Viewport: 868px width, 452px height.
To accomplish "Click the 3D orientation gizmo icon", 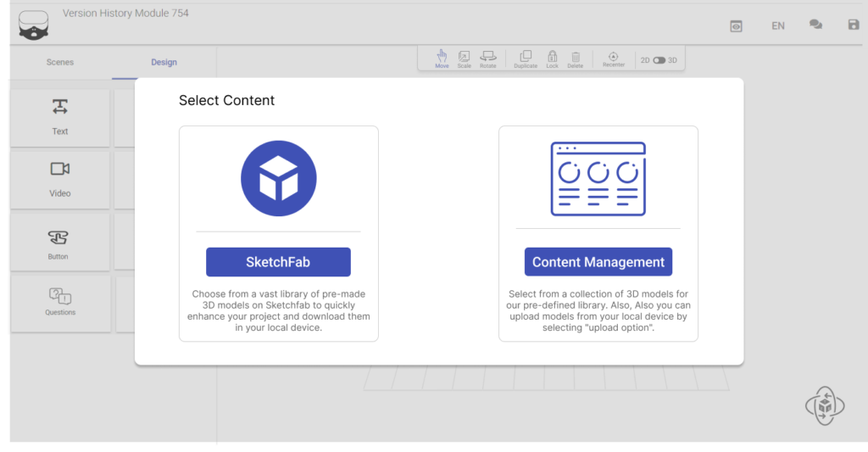I will tap(825, 406).
